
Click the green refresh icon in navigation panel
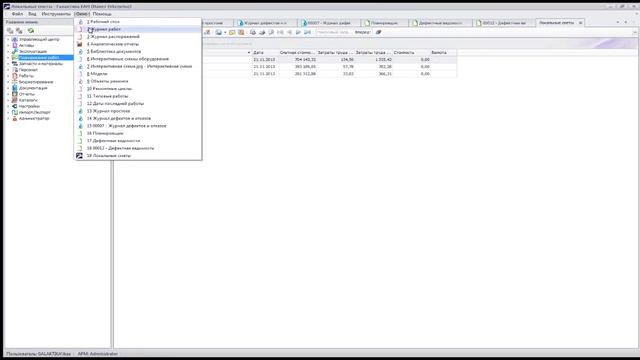pos(31,31)
